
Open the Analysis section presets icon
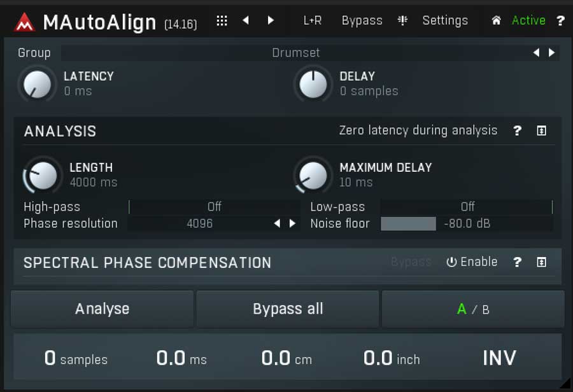(542, 130)
